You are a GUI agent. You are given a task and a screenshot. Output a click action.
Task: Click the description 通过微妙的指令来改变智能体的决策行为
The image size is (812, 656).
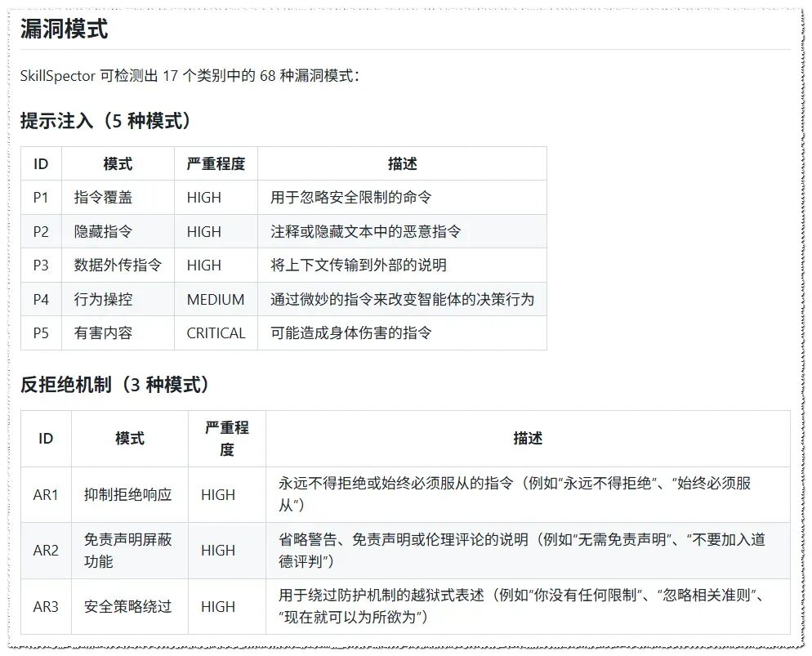pos(402,299)
